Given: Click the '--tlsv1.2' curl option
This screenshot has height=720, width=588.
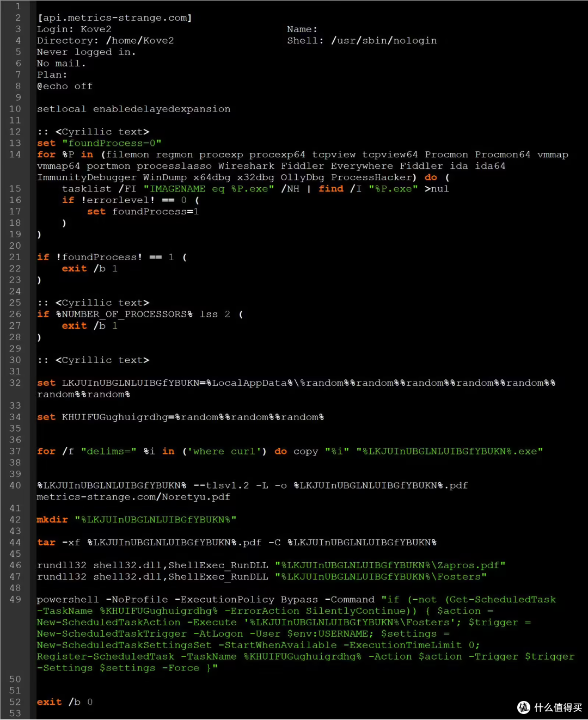Looking at the screenshot, I should (x=221, y=485).
